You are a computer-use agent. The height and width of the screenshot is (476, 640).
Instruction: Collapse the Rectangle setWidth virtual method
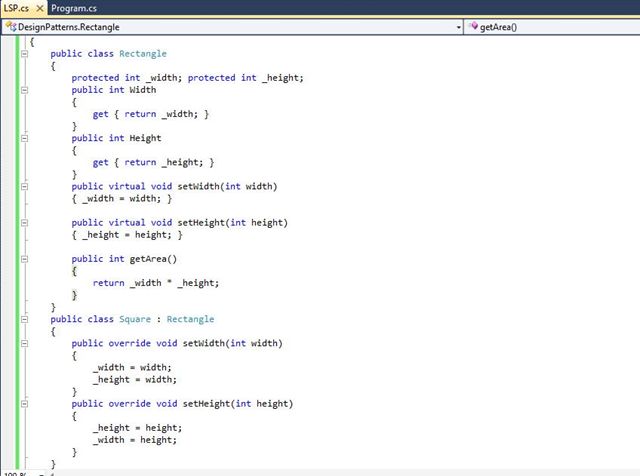[x=24, y=187]
